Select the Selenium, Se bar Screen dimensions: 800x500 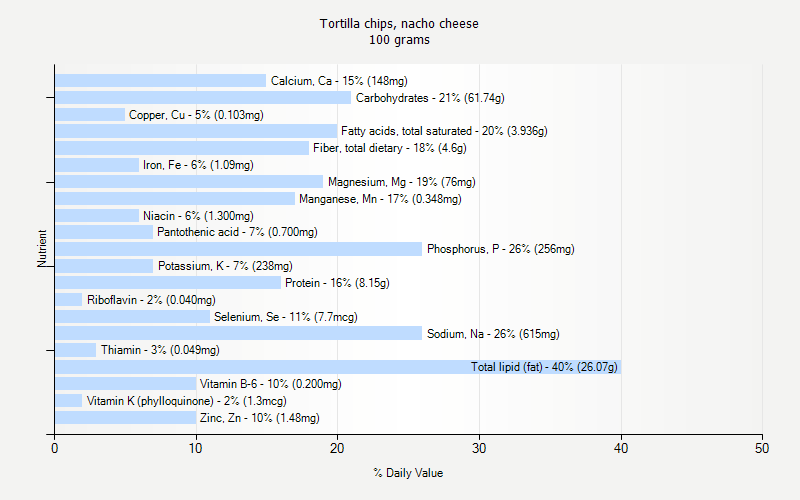(132, 317)
